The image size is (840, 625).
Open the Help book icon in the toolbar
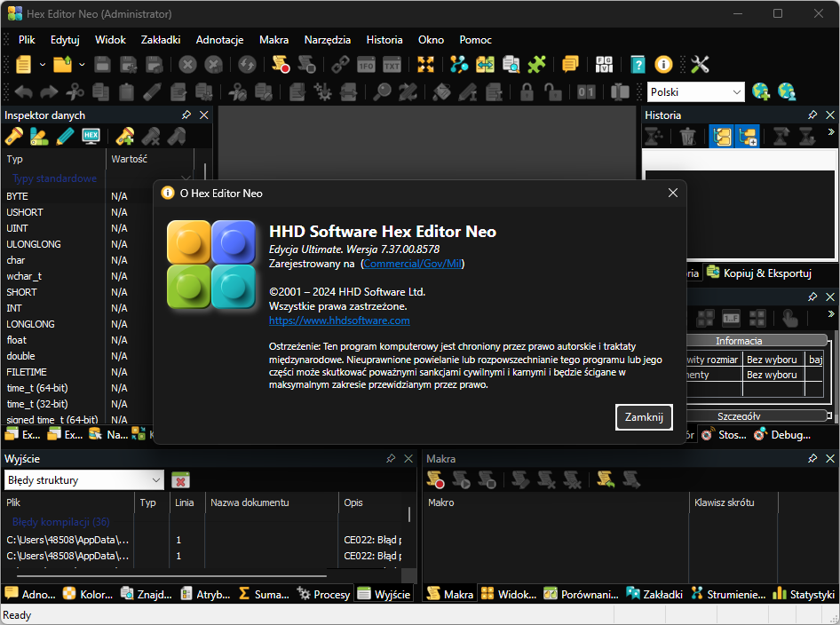click(x=638, y=64)
